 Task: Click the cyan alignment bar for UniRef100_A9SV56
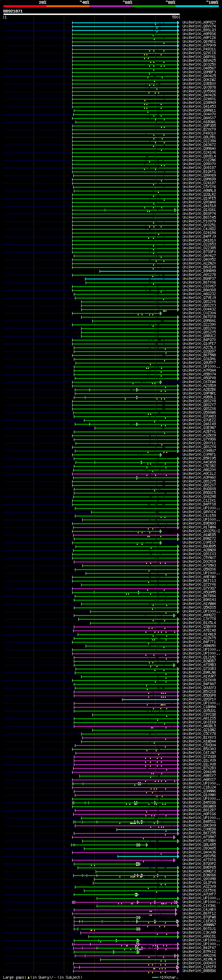point(148,856)
